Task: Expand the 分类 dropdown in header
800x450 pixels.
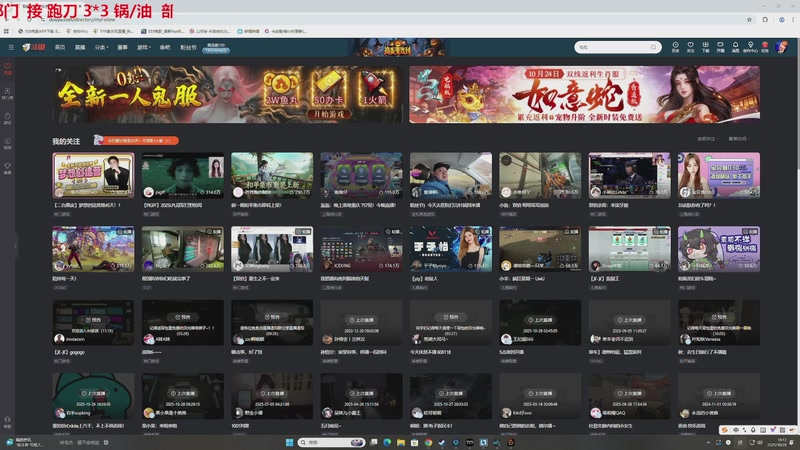Action: click(x=101, y=47)
